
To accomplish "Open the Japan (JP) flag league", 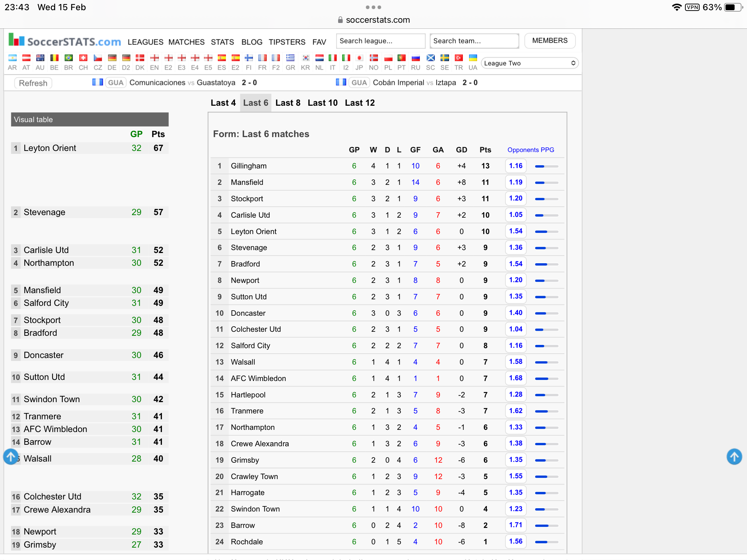I will (x=359, y=58).
